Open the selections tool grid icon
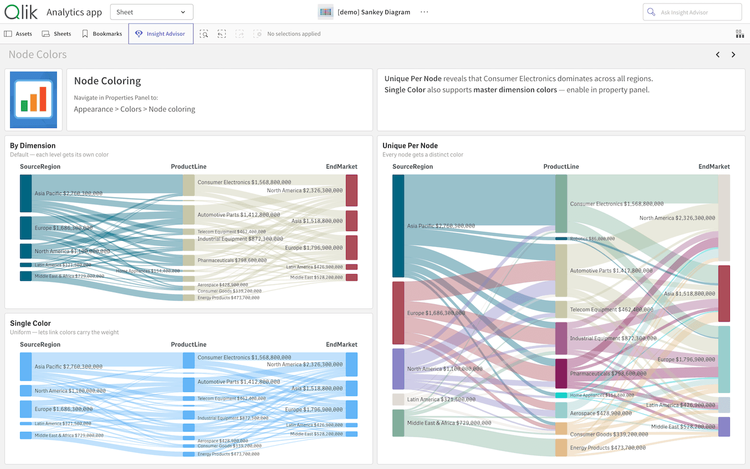 (x=739, y=34)
